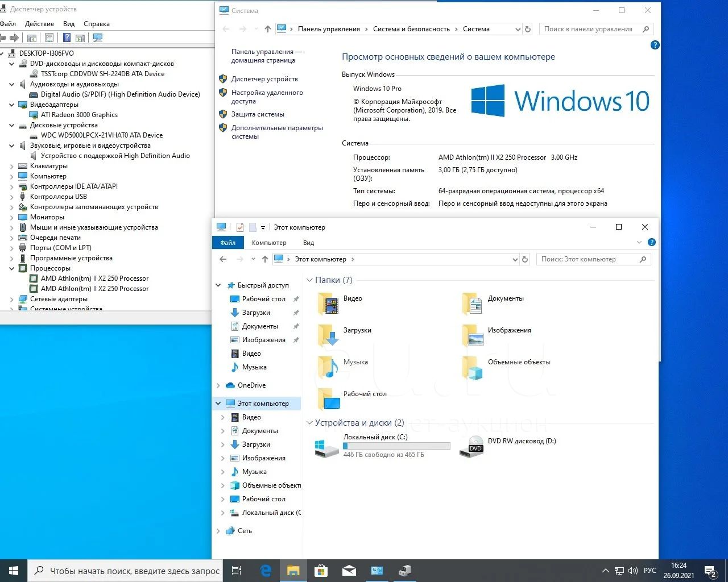Screen dimensions: 728x582
Task: Expand Порты (COM и LPT) node
Action: click(x=12, y=248)
